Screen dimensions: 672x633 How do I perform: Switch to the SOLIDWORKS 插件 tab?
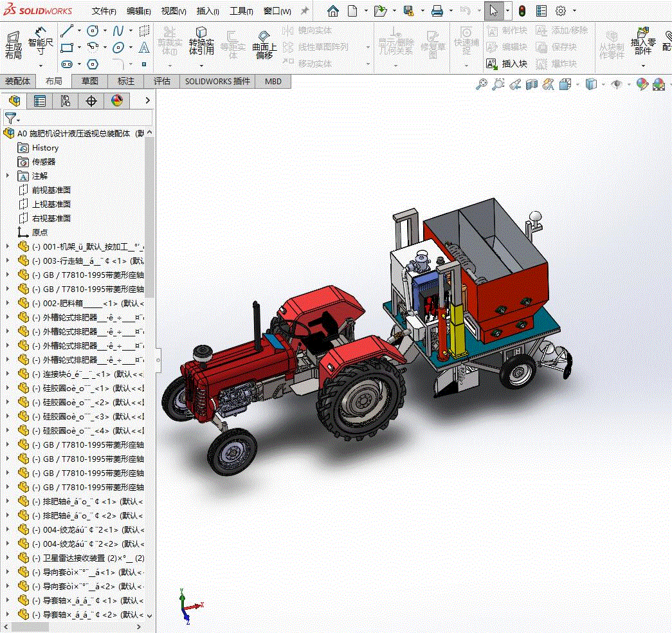217,81
